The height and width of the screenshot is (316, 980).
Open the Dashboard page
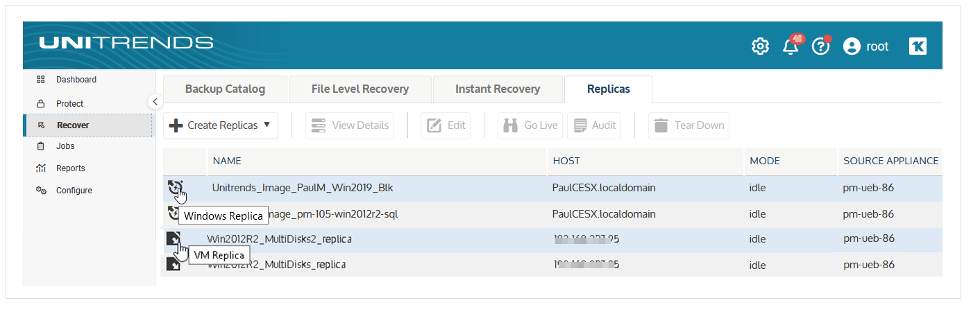(x=76, y=80)
